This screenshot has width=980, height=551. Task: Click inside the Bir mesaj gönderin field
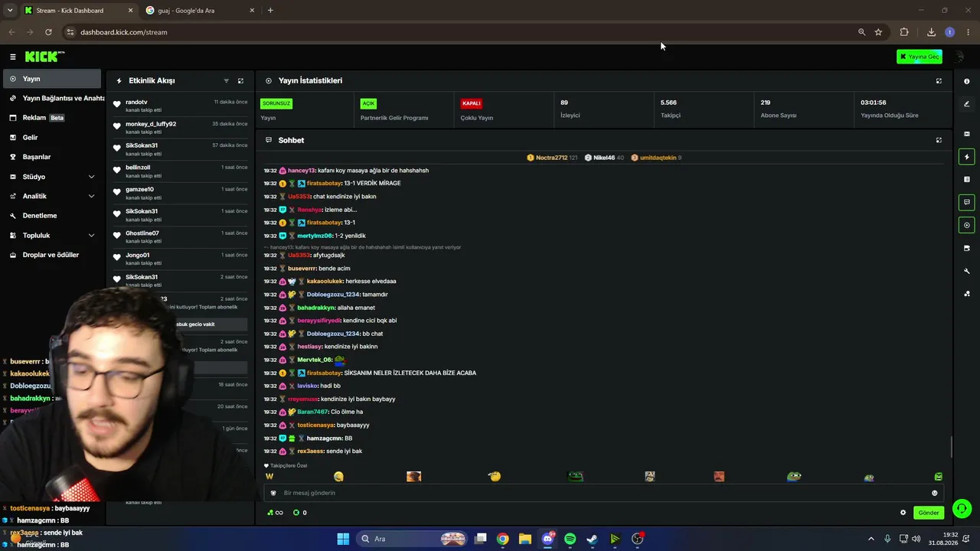tap(603, 493)
